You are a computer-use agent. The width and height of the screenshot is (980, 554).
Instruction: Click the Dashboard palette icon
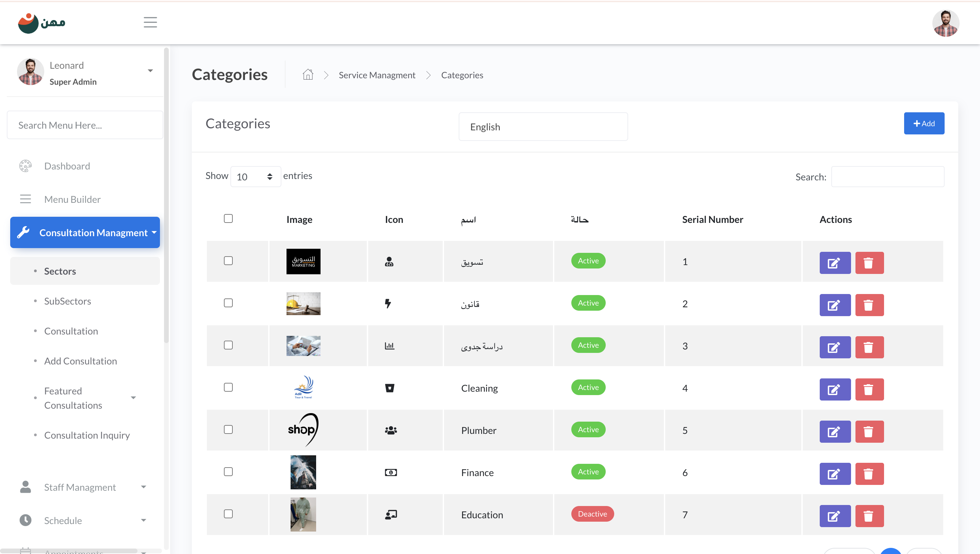(x=26, y=166)
